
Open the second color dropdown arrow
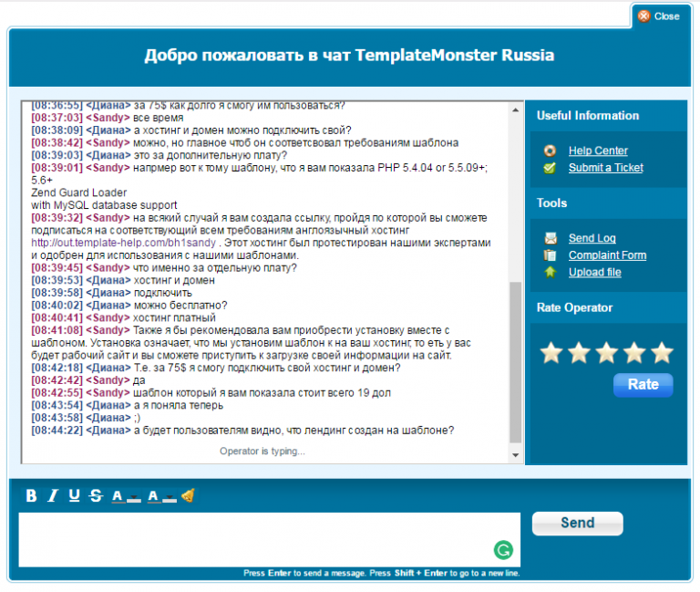pos(170,498)
